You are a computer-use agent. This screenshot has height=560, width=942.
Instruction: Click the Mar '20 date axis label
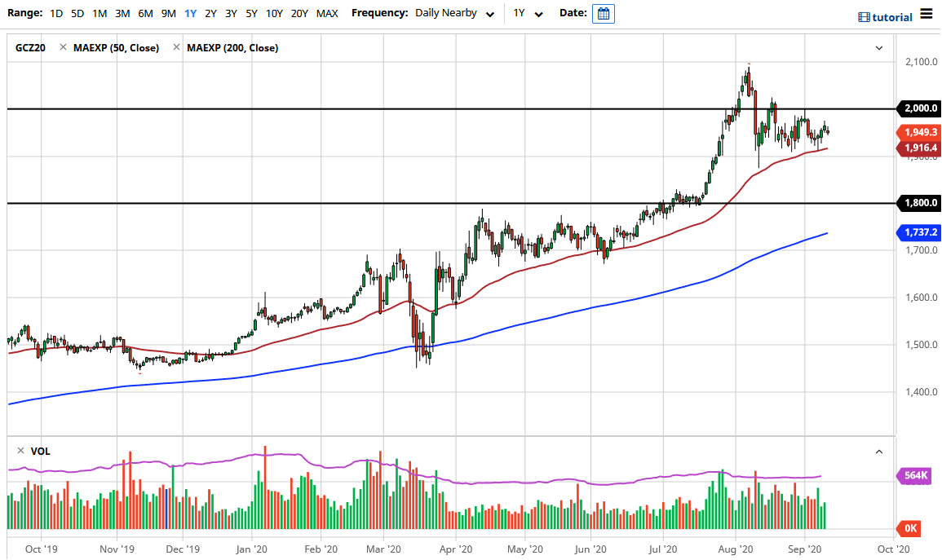pos(383,549)
